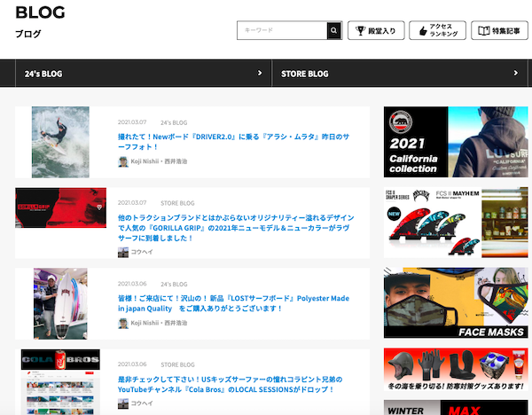
Task: Click the chevron arrow on STORE BLOG bar
Action: (516, 73)
